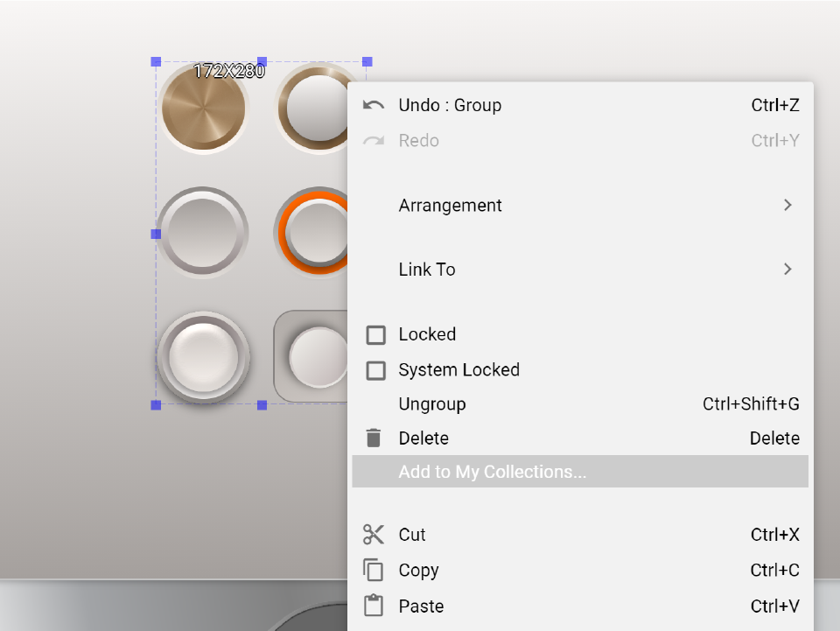The width and height of the screenshot is (840, 631).
Task: Select Add to My Collections option
Action: (492, 472)
